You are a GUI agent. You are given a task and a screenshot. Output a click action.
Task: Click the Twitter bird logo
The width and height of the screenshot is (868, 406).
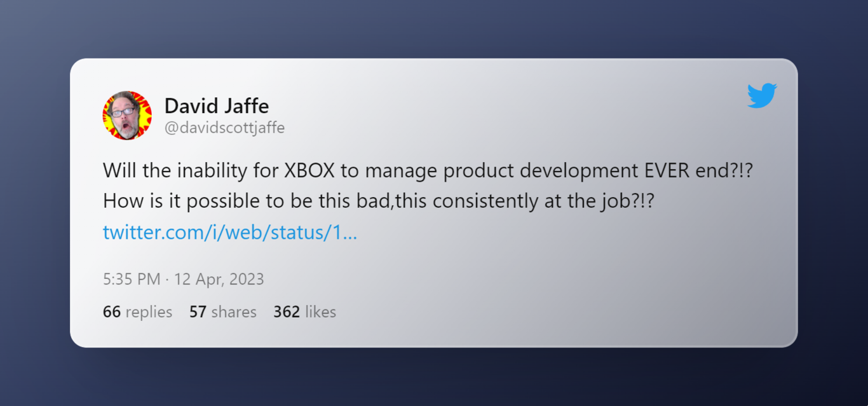762,96
